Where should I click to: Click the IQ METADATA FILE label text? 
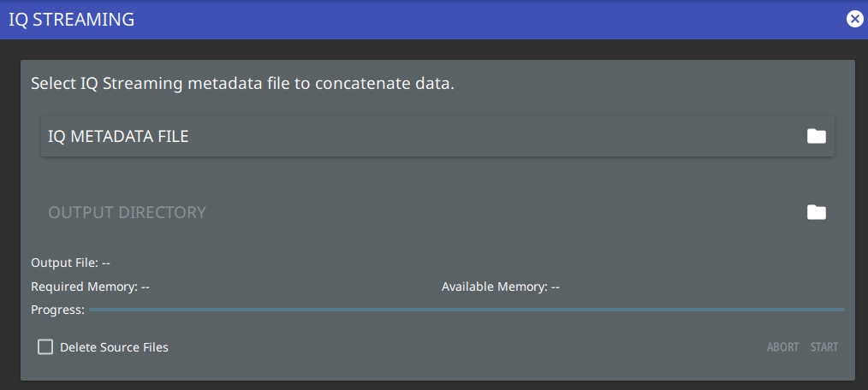coord(118,137)
